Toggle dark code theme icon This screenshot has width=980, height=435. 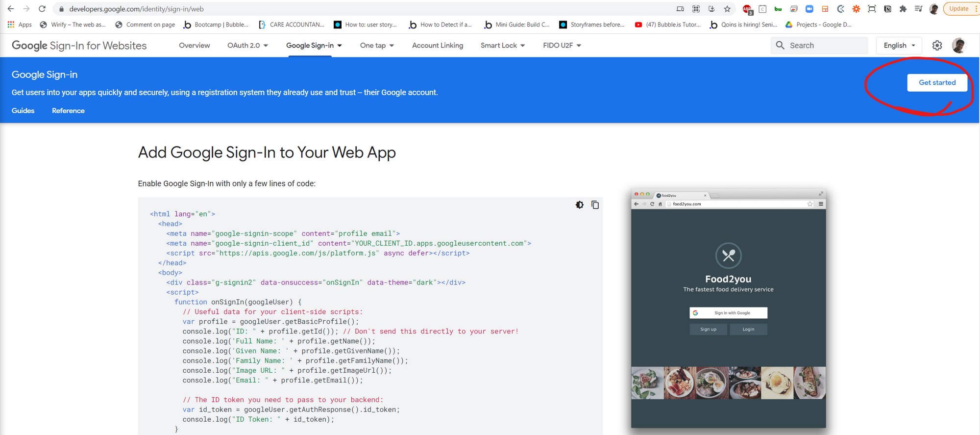click(x=580, y=205)
